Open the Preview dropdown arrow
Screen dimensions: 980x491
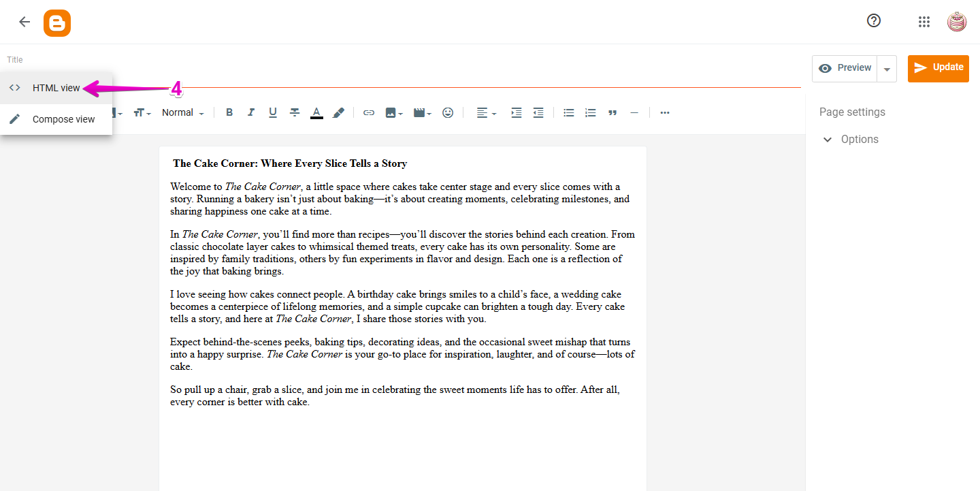[887, 68]
